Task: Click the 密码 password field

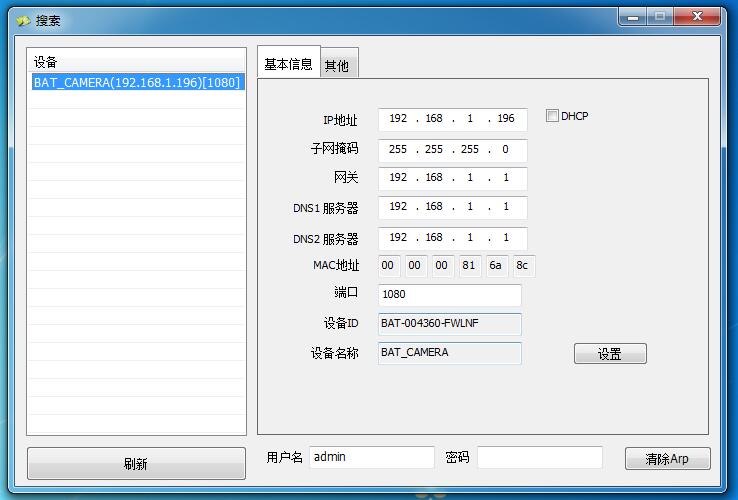Action: pos(540,457)
